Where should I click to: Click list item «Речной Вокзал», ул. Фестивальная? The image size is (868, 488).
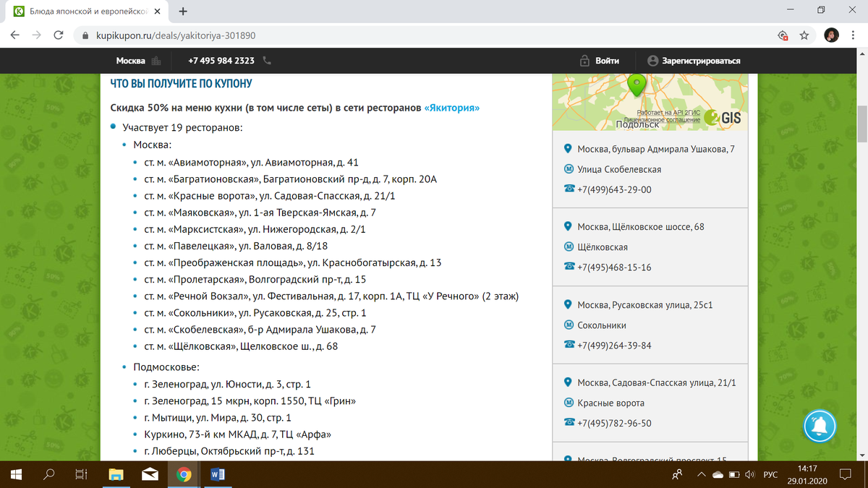(331, 296)
